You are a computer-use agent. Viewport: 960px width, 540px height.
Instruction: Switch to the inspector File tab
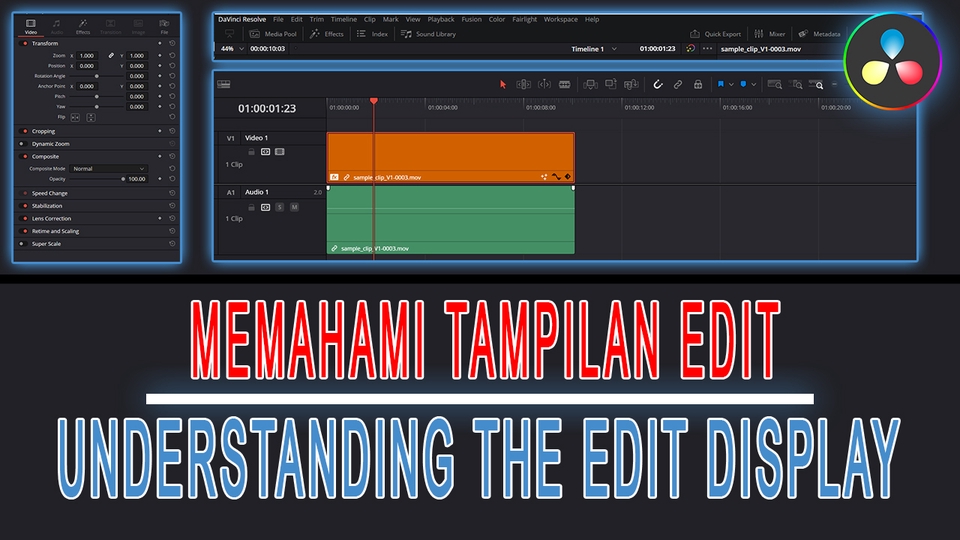coord(164,27)
